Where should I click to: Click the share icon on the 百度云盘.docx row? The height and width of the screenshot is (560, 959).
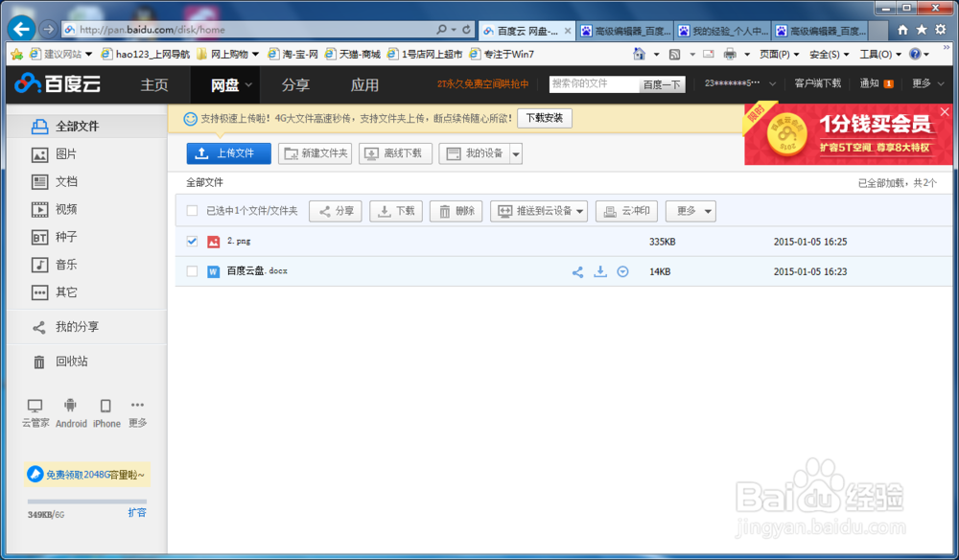click(577, 272)
